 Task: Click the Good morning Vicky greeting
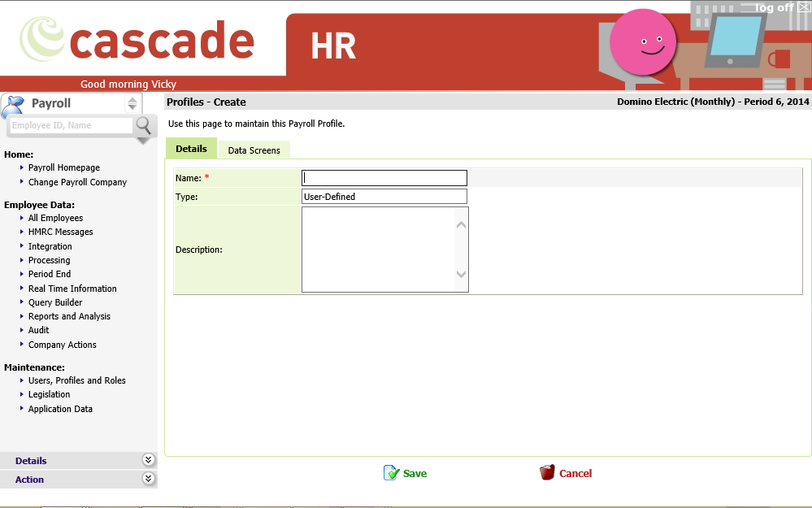[128, 84]
